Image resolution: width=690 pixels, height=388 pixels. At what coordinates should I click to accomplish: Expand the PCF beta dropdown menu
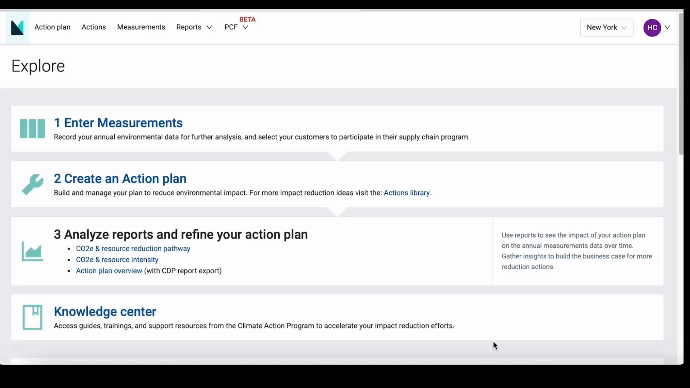[236, 27]
